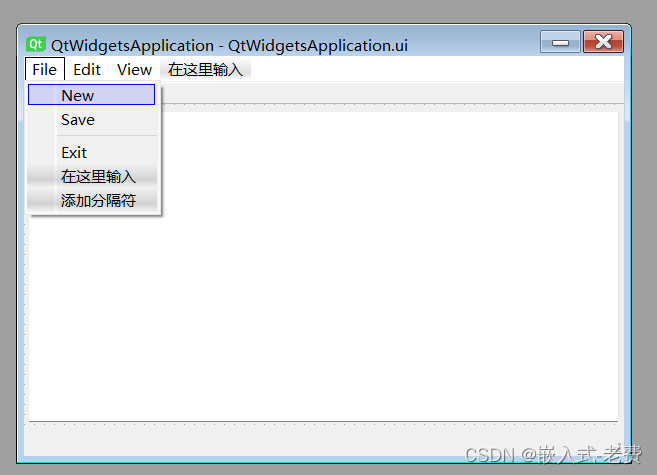
Task: Close the QtWidgetsApplication form window
Action: (x=603, y=42)
